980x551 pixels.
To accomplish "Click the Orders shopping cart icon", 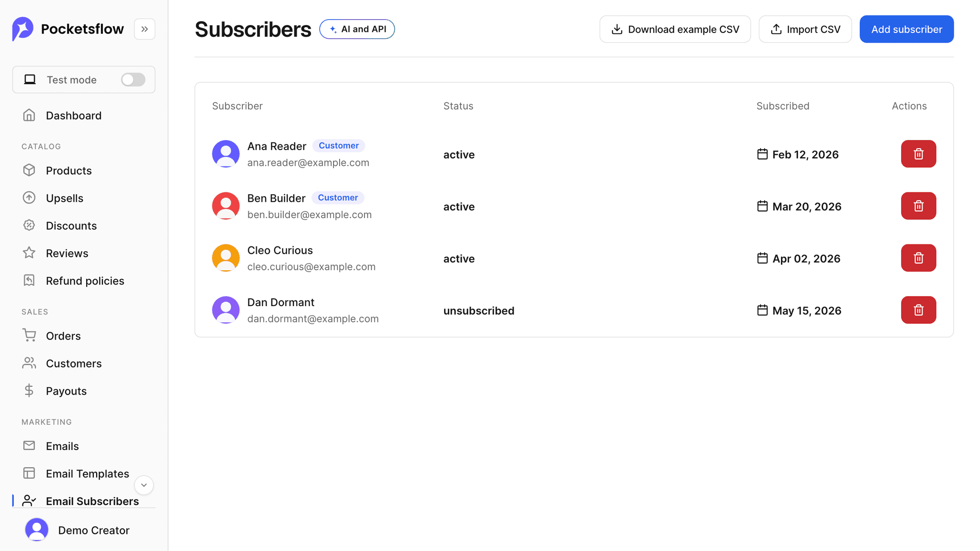I will click(29, 335).
